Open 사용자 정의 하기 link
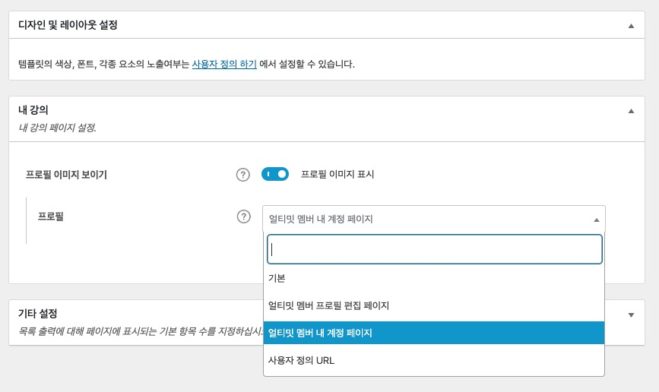Image resolution: width=659 pixels, height=392 pixels. pyautogui.click(x=224, y=64)
